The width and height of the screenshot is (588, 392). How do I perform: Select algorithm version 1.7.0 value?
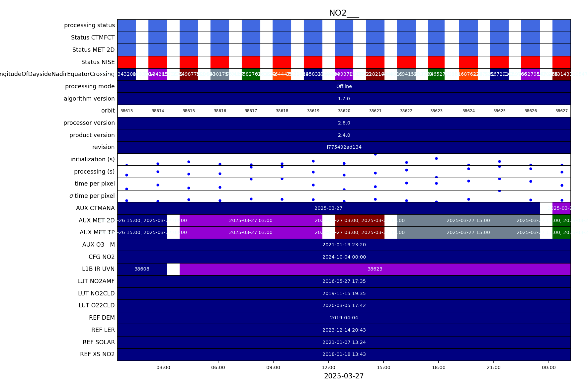click(x=344, y=99)
